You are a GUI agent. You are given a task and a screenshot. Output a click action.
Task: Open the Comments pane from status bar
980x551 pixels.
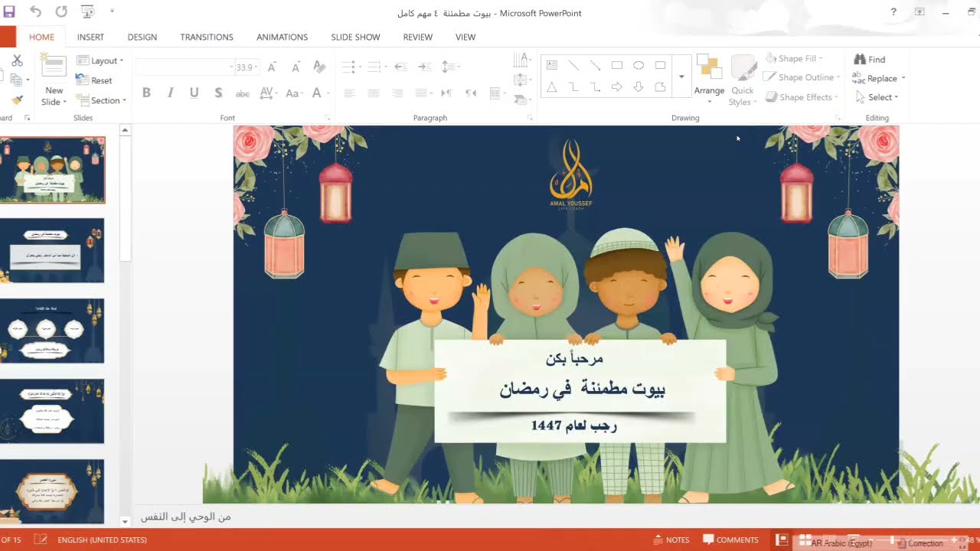click(x=731, y=540)
